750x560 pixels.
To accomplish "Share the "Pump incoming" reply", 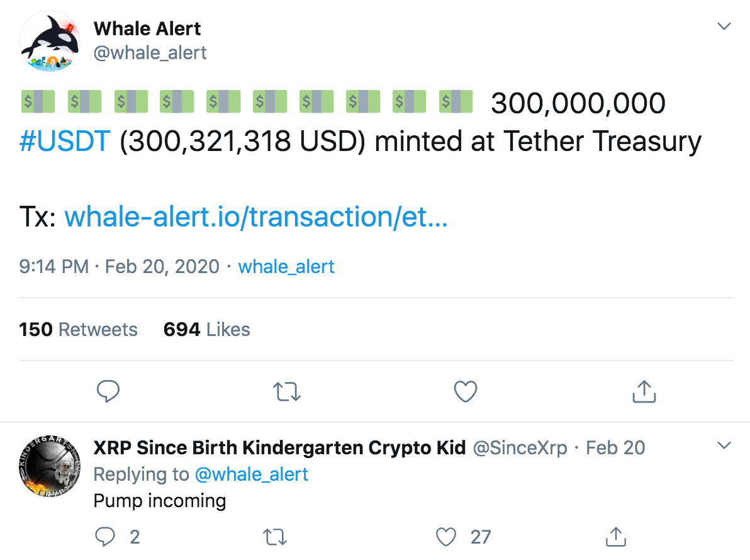I will tap(615, 537).
